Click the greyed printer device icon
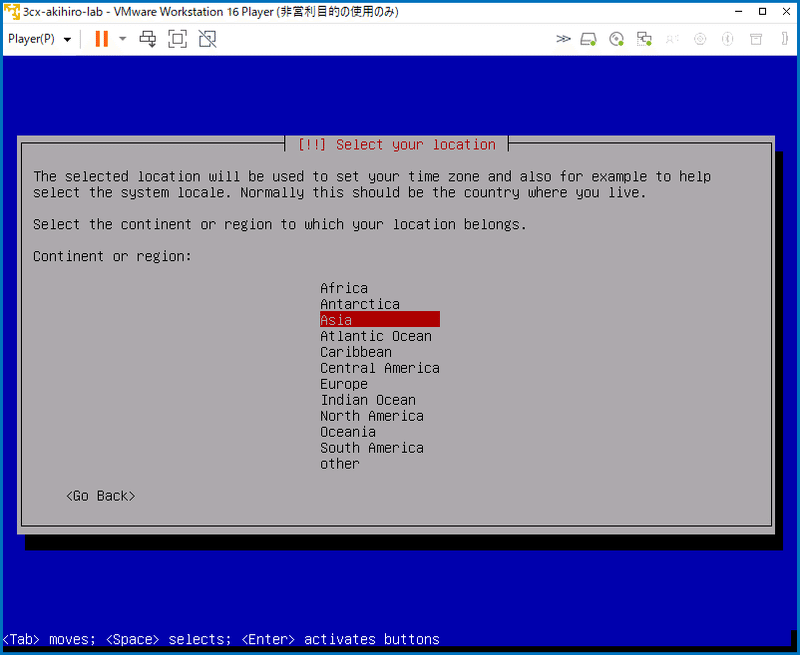Screen dimensions: 800x655 click(756, 39)
